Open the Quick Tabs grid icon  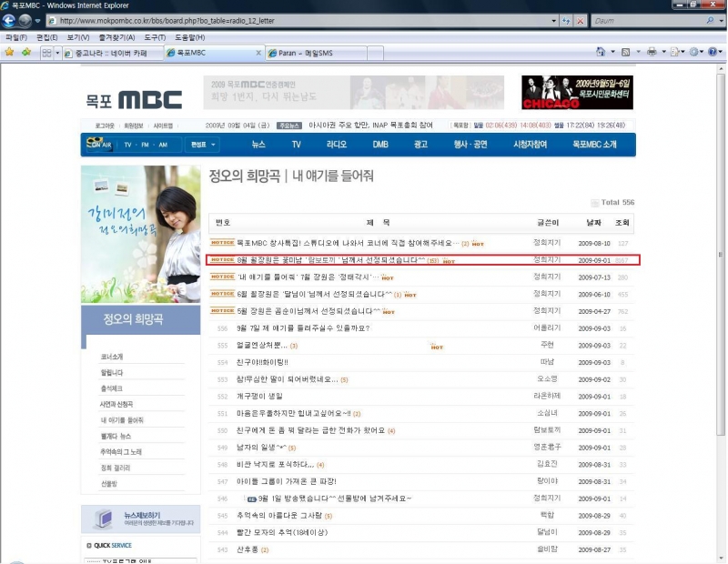[45, 54]
